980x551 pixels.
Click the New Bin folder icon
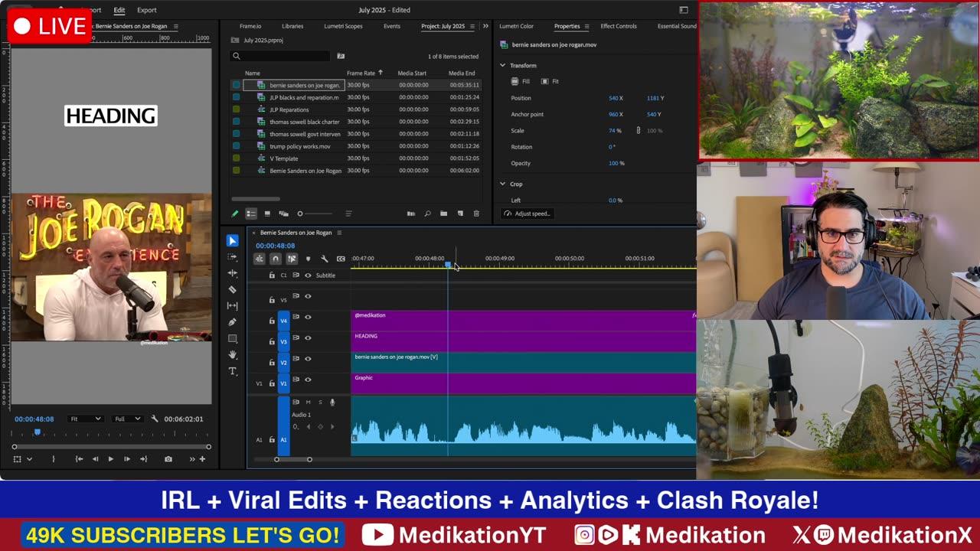click(443, 214)
